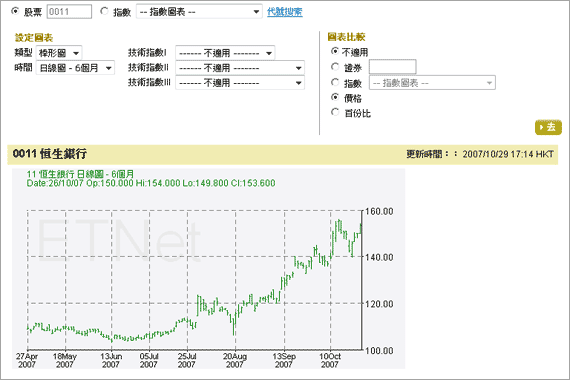Click the 去 go button

pos(548,127)
